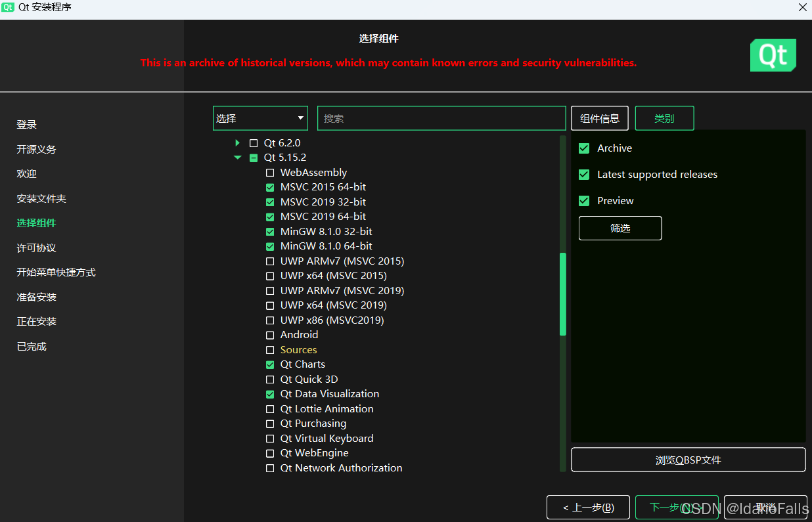Click the component tree scrollbar thumb
Viewport: 812px width, 522px height.
click(562, 294)
